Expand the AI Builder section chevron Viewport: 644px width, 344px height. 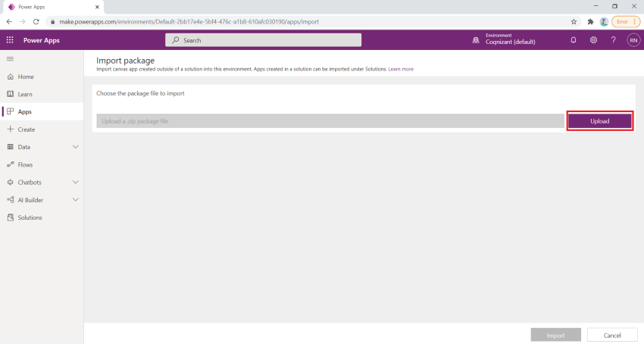pyautogui.click(x=76, y=200)
